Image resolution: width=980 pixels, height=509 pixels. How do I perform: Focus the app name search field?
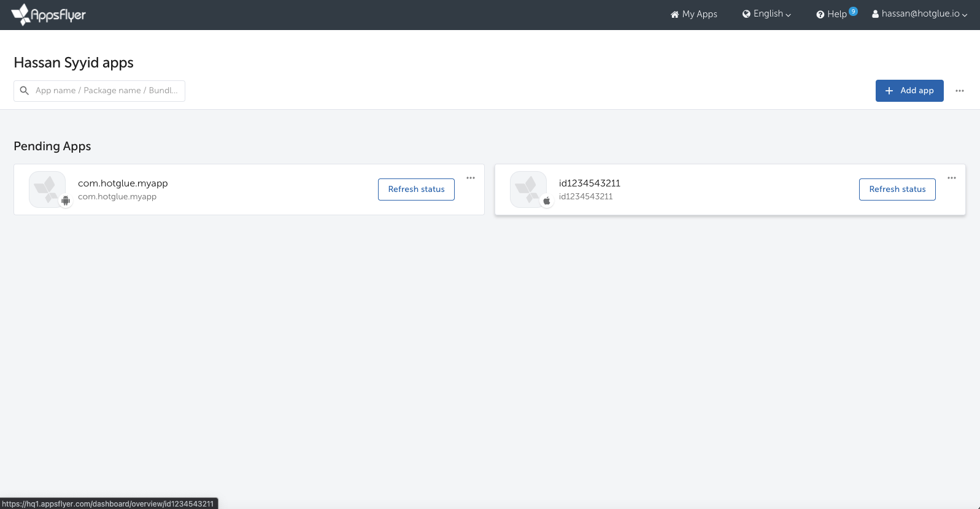[x=99, y=91]
